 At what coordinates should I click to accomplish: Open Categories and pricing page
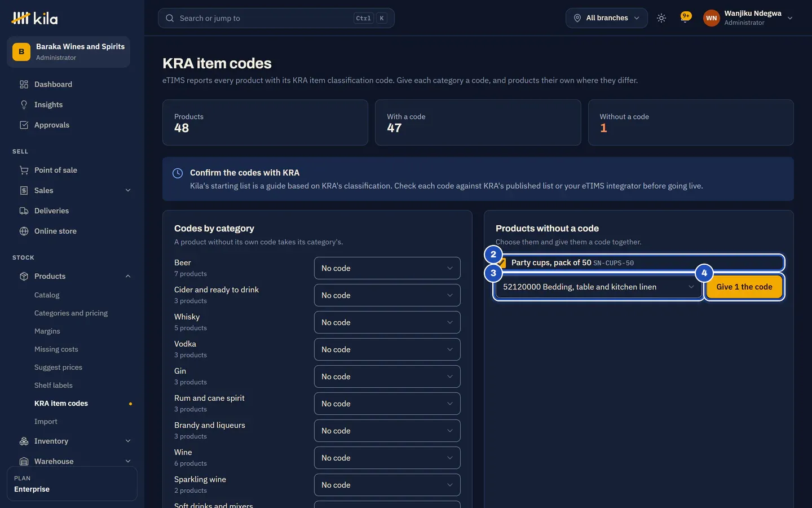pos(71,313)
